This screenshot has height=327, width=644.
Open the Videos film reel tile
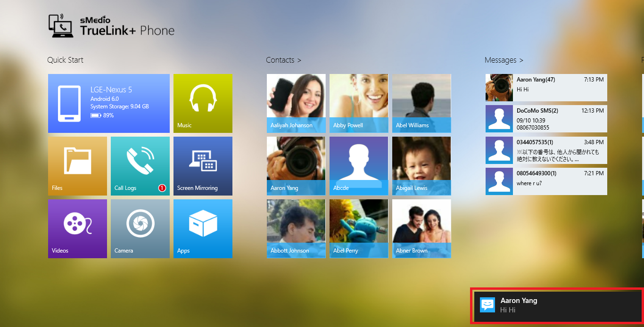77,229
